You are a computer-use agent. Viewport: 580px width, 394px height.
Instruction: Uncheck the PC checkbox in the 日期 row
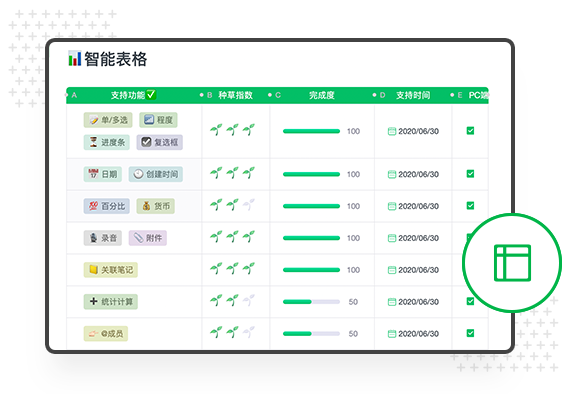471,174
